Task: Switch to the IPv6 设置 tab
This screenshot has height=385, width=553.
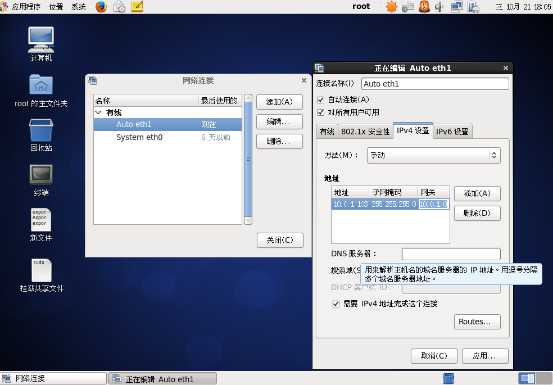Action: pyautogui.click(x=452, y=132)
